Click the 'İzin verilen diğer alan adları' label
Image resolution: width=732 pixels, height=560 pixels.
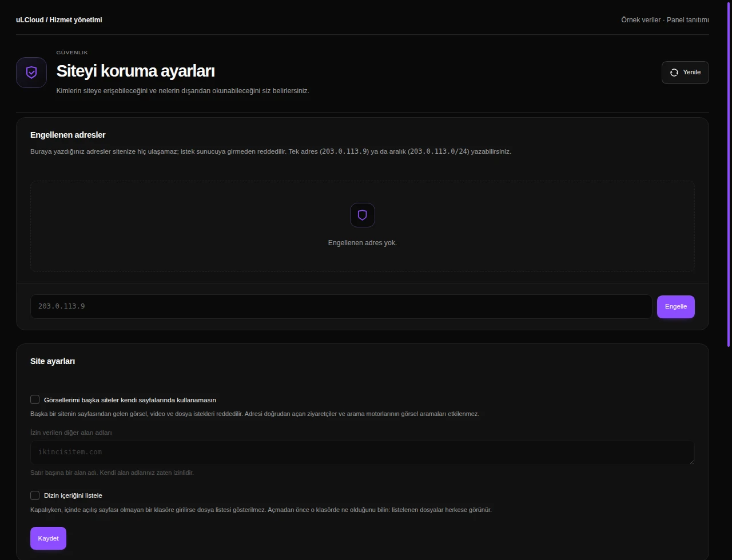point(71,433)
